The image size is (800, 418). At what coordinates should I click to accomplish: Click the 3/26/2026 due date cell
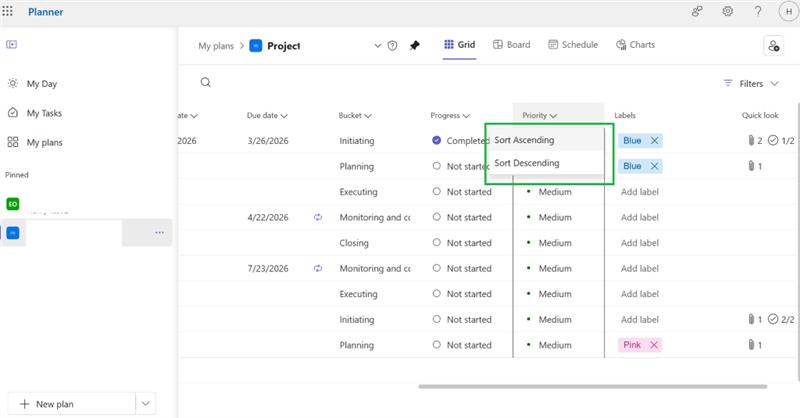click(x=268, y=141)
